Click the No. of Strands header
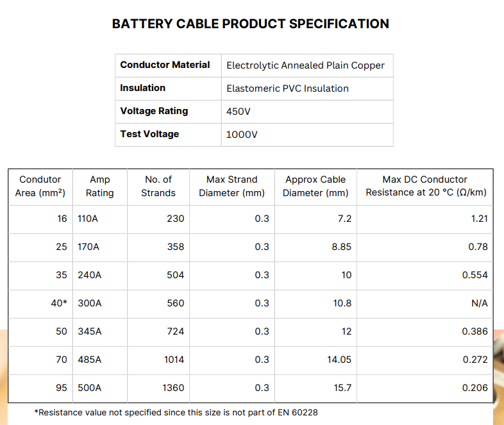Screen dimensions: 504x425 158,187
